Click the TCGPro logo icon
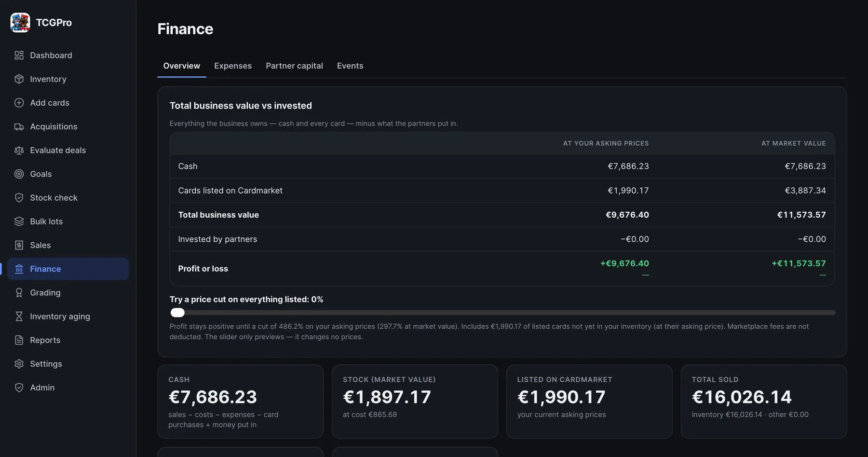 pyautogui.click(x=20, y=22)
